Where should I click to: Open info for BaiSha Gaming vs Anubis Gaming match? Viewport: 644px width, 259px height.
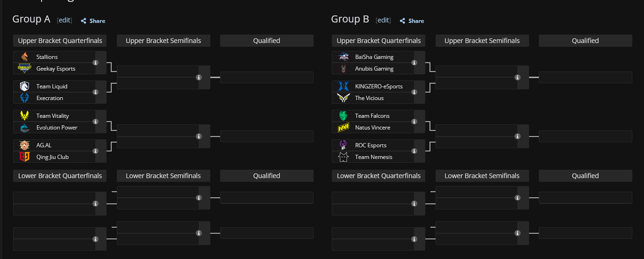pyautogui.click(x=414, y=63)
